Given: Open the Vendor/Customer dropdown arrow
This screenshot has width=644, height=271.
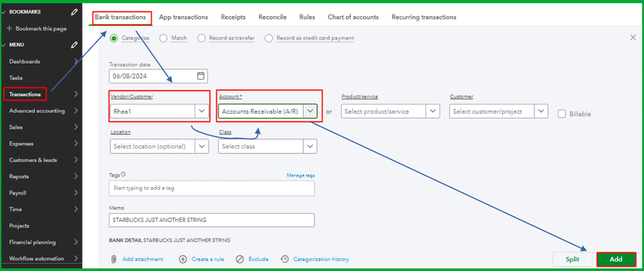Looking at the screenshot, I should pyautogui.click(x=201, y=111).
